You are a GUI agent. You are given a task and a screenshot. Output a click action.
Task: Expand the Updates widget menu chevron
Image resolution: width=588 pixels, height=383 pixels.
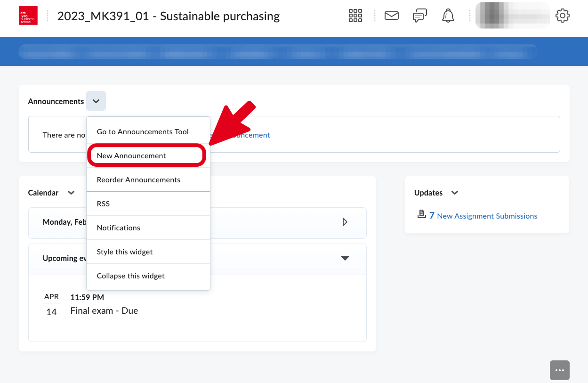pyautogui.click(x=455, y=193)
